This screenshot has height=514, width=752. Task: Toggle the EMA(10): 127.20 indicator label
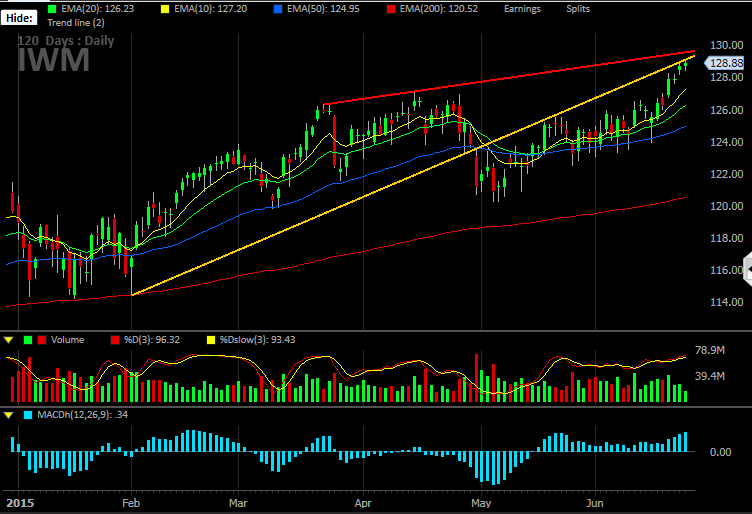[x=211, y=9]
